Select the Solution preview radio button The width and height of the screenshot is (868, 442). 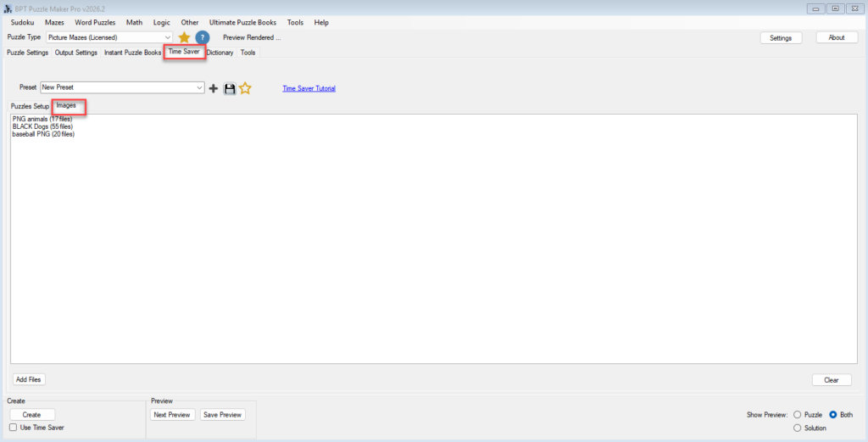click(797, 428)
